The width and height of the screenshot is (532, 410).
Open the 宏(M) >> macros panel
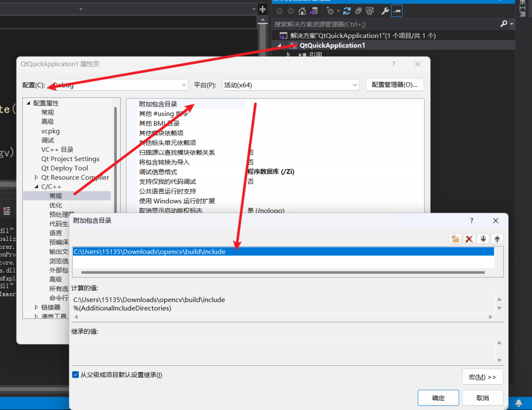pyautogui.click(x=482, y=377)
